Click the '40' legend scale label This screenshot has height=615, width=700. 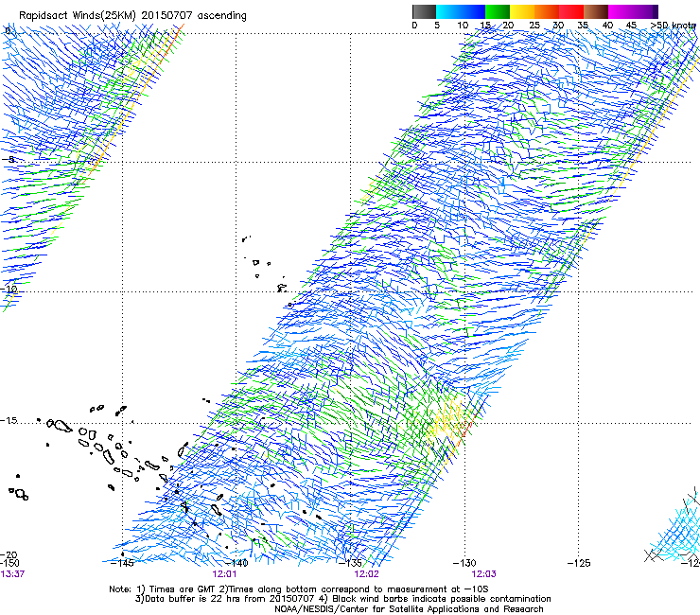coord(607,25)
